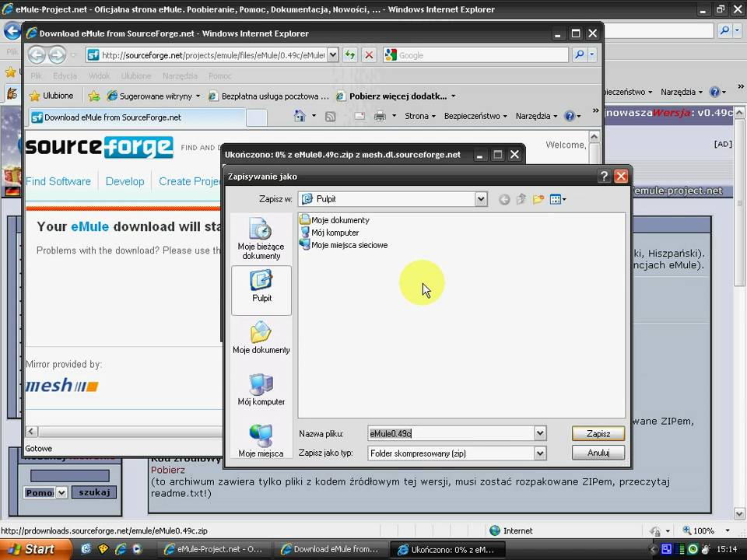Open Ulubione menu in menu bar
Image resolution: width=747 pixels, height=560 pixels.
[135, 75]
